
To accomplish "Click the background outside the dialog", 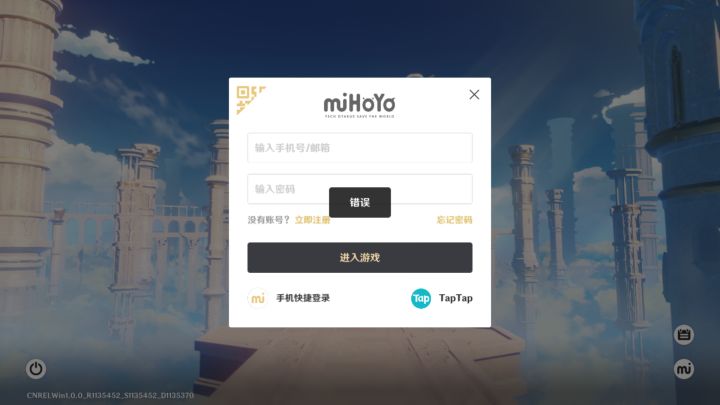I will pyautogui.click(x=115, y=92).
